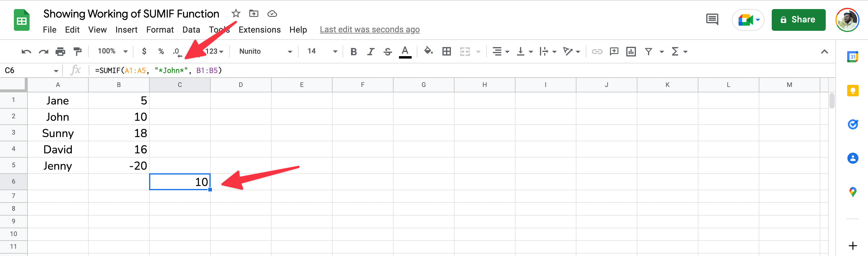Toggle bold formatting
The image size is (868, 256).
pyautogui.click(x=353, y=51)
